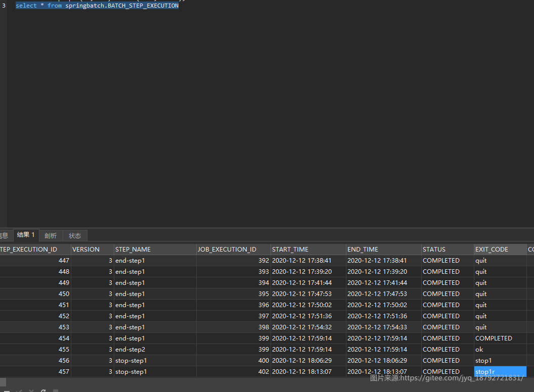Open the 剖析 tab
Screen dimensions: 534x392
pos(51,235)
